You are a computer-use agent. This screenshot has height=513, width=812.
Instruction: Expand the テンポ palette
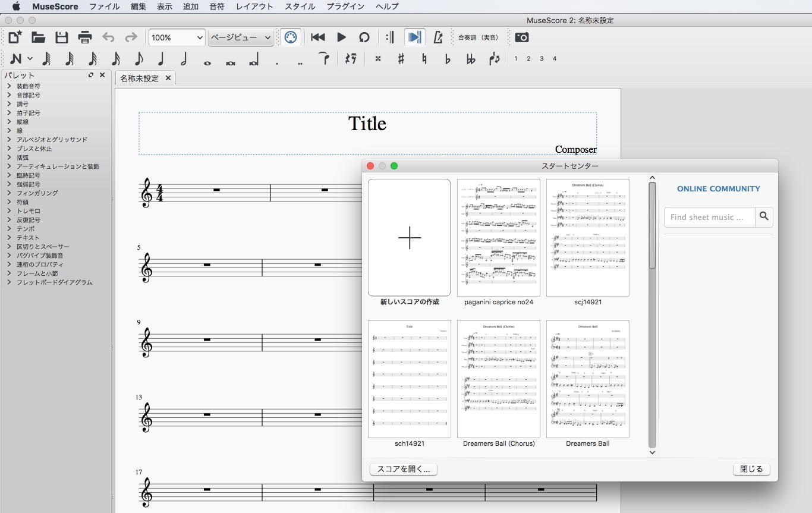tap(10, 229)
